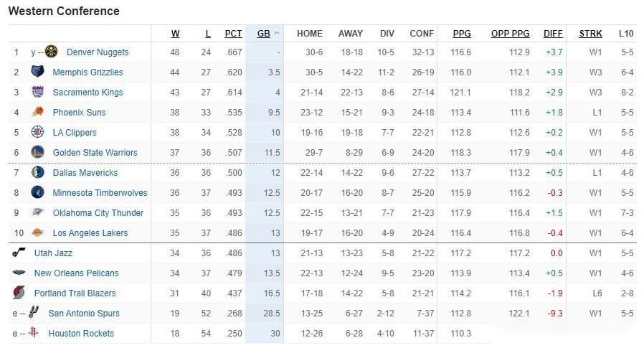Sort standings by PPG header

point(462,33)
